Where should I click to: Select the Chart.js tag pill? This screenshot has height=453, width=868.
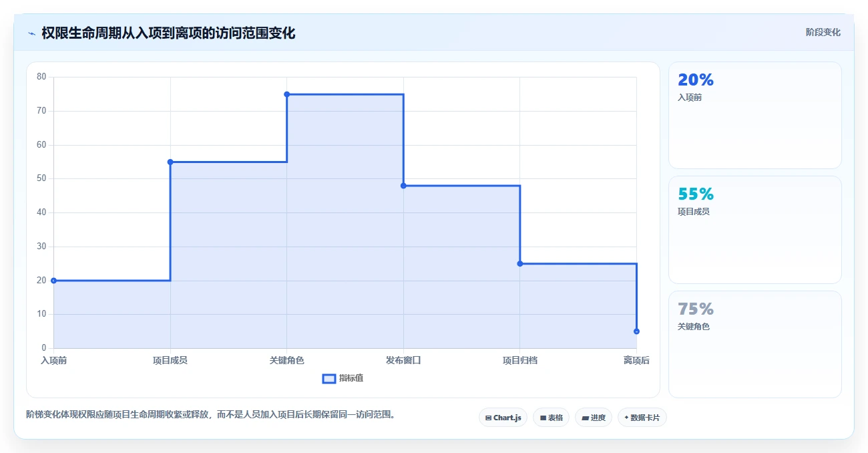pyautogui.click(x=503, y=418)
